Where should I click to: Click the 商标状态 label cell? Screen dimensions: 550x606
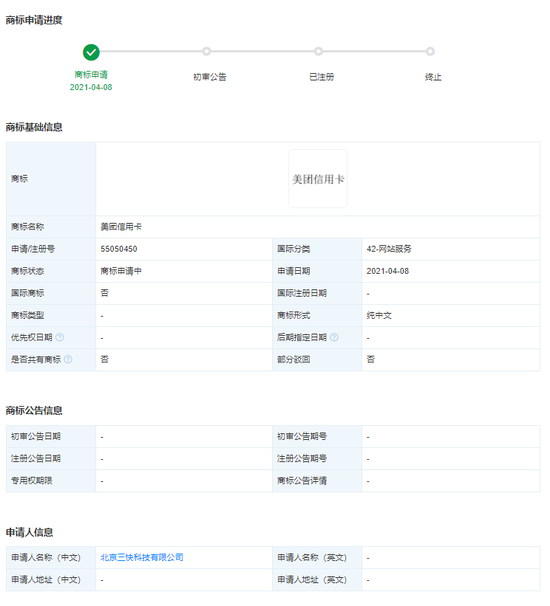(x=51, y=271)
